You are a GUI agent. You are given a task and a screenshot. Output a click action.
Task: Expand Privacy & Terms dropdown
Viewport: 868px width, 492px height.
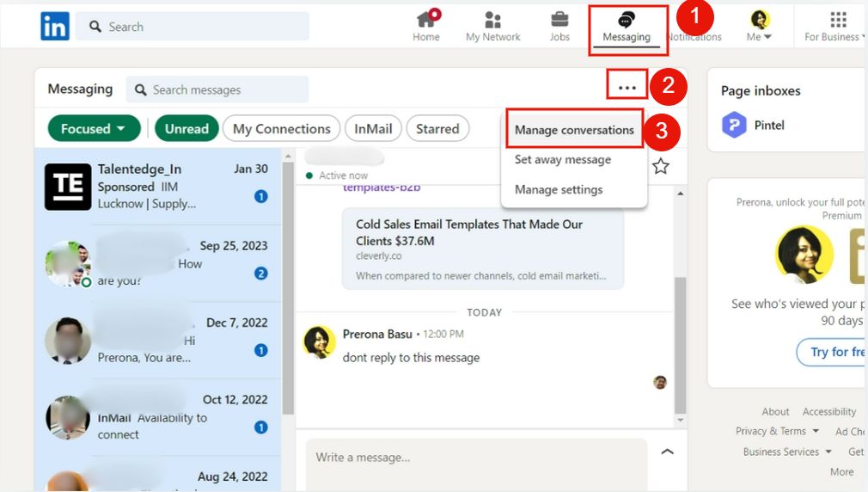pos(777,431)
